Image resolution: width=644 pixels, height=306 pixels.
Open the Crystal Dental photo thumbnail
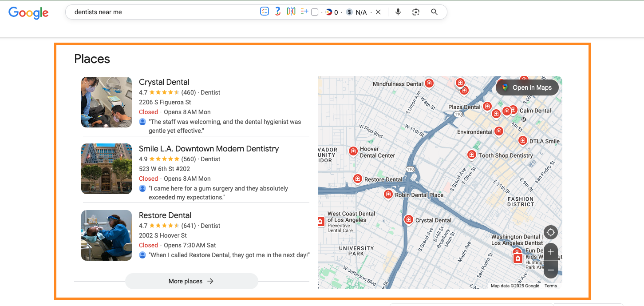point(107,102)
